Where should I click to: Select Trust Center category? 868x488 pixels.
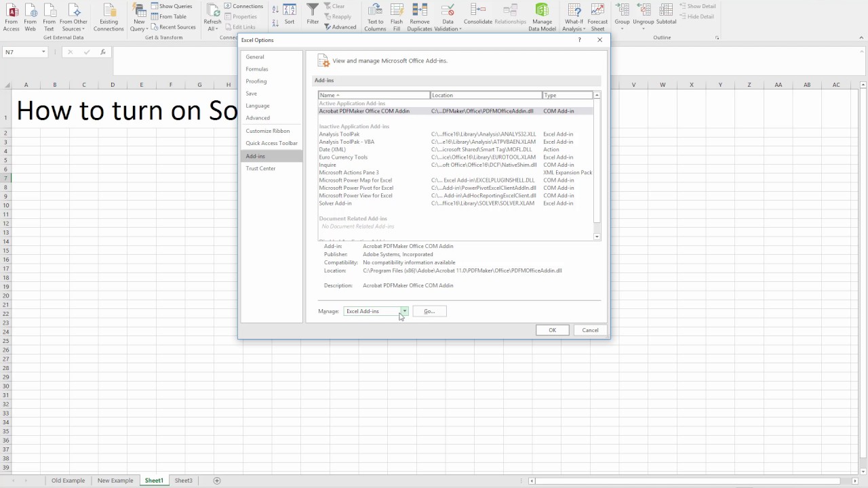point(271,168)
